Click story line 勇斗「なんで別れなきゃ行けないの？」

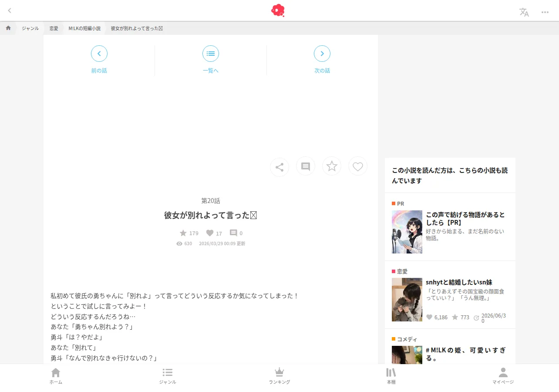pyautogui.click(x=104, y=358)
